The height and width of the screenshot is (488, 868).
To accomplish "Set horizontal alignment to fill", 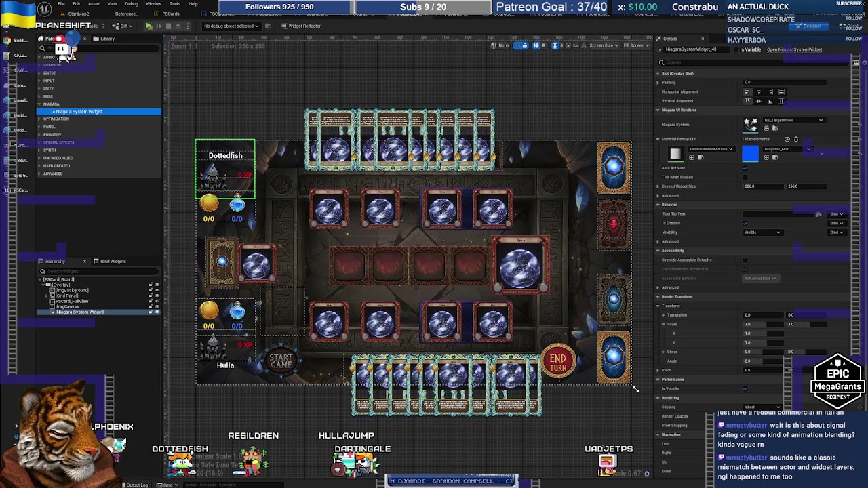I will [781, 91].
